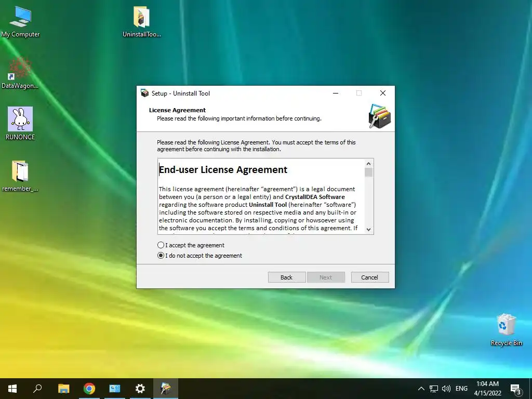
Task: Open the Windows Start menu
Action: pyautogui.click(x=12, y=389)
